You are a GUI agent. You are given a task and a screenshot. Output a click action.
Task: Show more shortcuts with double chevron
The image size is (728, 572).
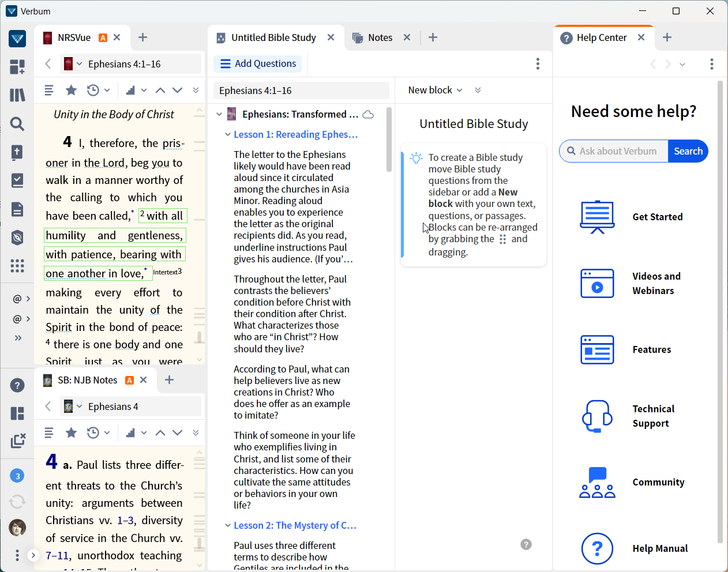(18, 338)
